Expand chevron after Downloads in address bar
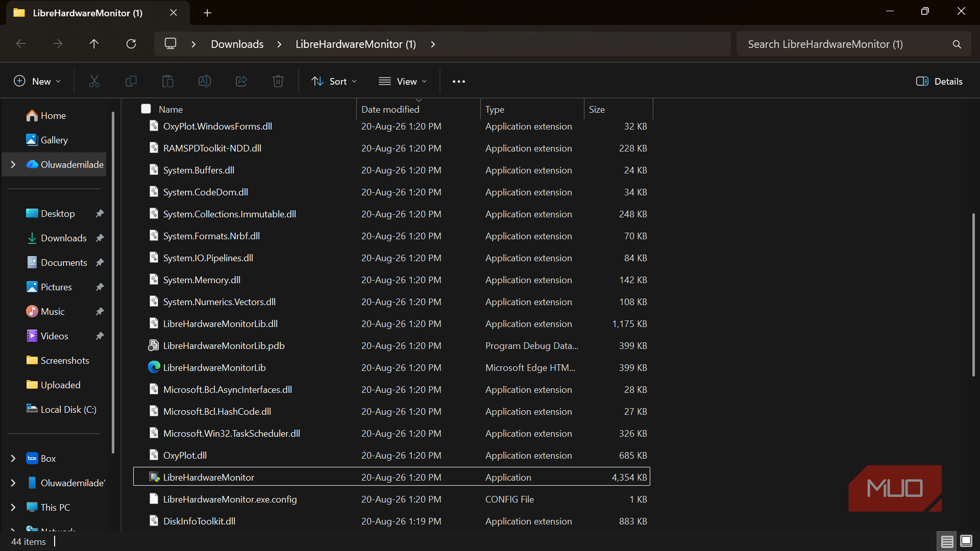The height and width of the screenshot is (551, 980). (279, 45)
